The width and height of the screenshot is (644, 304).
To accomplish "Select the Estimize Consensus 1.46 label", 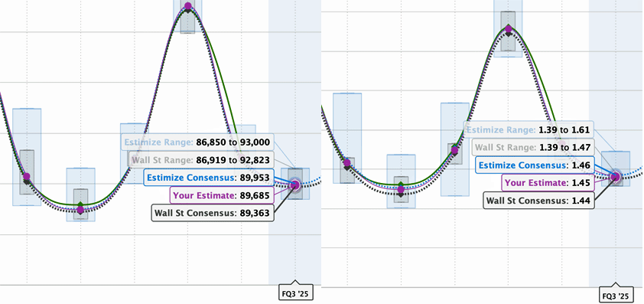I will pyautogui.click(x=535, y=165).
